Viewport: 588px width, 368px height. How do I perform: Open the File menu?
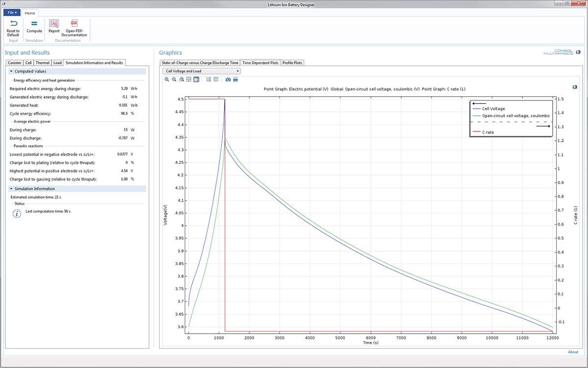[13, 12]
